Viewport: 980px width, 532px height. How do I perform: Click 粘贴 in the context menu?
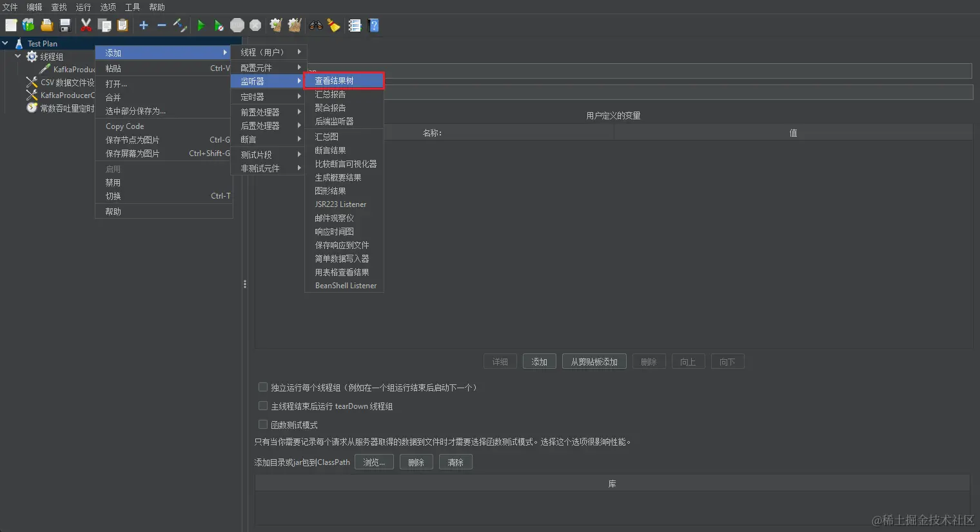pos(164,68)
